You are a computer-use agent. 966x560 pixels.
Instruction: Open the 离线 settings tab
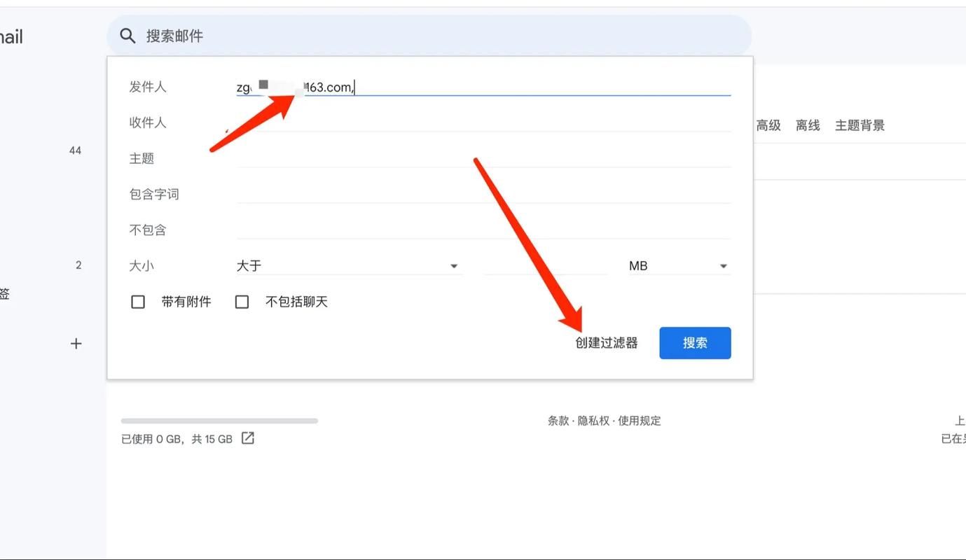tap(808, 125)
